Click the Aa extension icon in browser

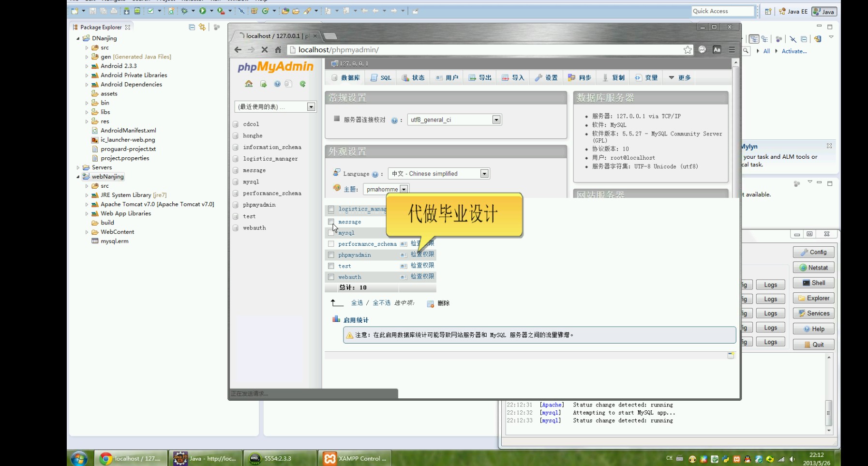[x=717, y=49]
